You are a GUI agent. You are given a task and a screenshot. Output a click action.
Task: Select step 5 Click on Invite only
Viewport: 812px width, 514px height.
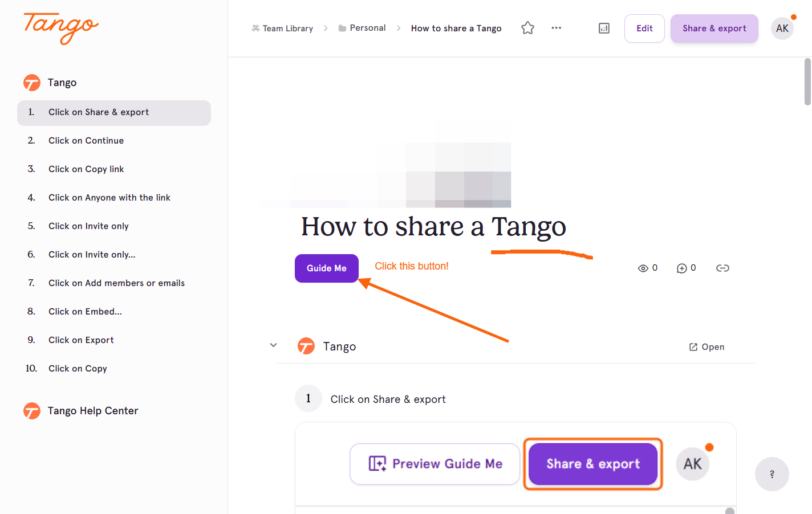[x=114, y=226]
